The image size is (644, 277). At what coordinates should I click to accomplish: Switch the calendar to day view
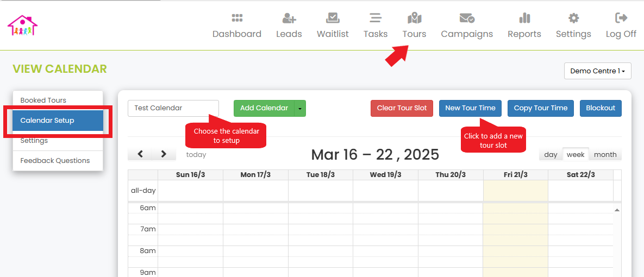[551, 155]
